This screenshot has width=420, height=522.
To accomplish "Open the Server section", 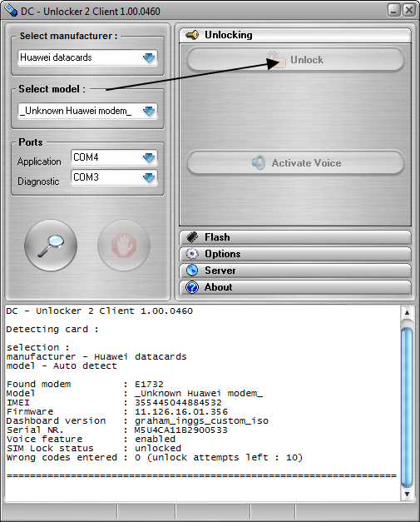I will point(295,271).
